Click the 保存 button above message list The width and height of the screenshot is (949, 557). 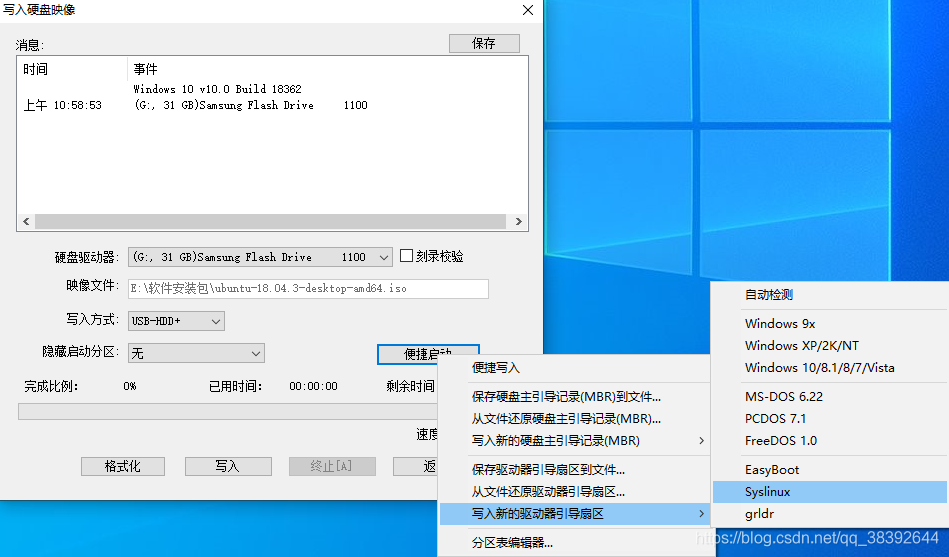tap(484, 44)
